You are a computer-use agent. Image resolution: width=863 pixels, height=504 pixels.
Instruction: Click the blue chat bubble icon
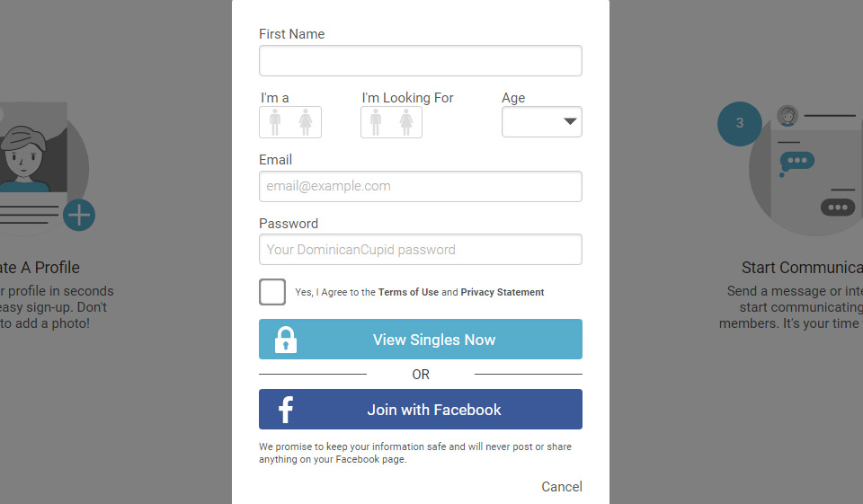coord(796,162)
